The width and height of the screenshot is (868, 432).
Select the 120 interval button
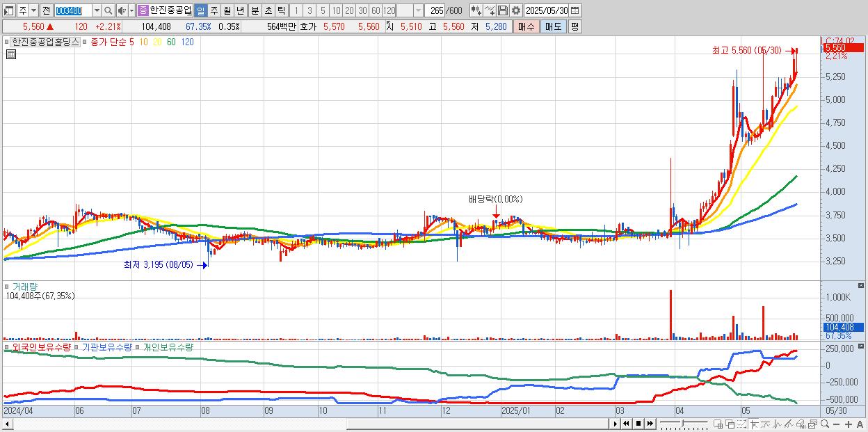pyautogui.click(x=389, y=10)
